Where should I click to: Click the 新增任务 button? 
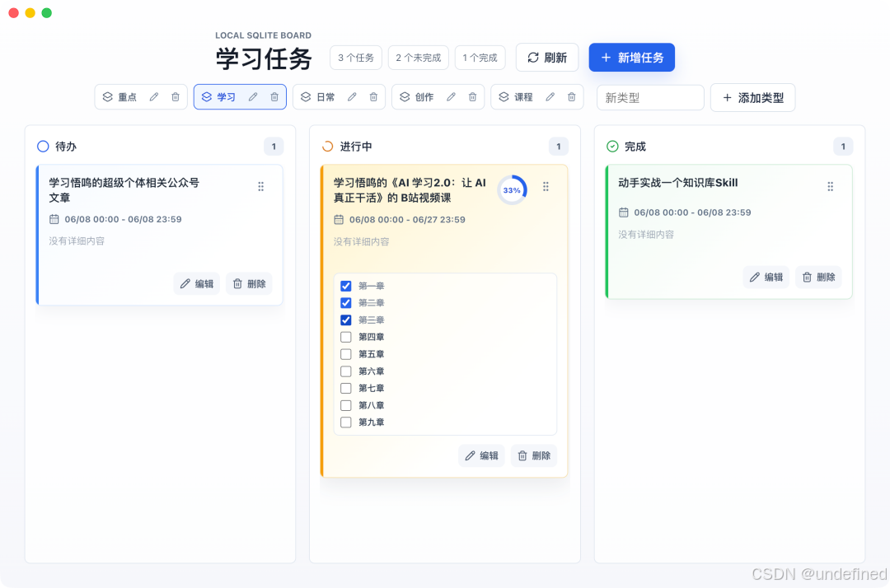click(632, 58)
